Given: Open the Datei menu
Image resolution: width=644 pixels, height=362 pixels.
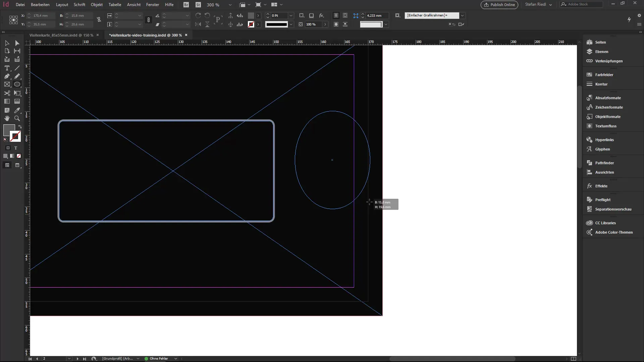Looking at the screenshot, I should tap(20, 5).
